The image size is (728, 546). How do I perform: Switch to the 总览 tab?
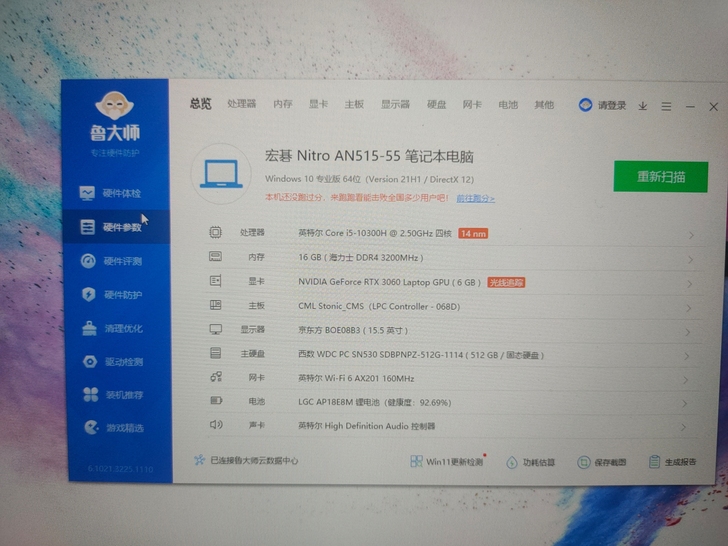[201, 103]
